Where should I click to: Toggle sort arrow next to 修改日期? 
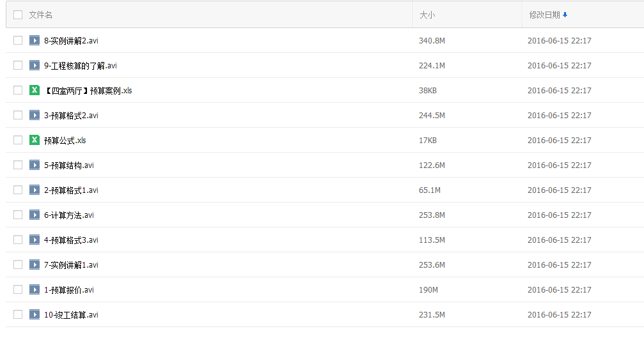click(x=565, y=15)
